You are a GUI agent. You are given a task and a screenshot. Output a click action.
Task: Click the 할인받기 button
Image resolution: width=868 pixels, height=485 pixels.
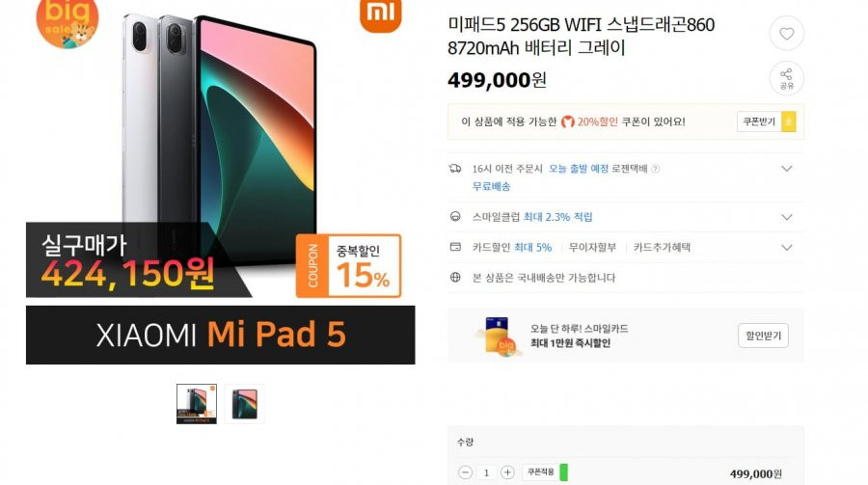click(x=763, y=336)
